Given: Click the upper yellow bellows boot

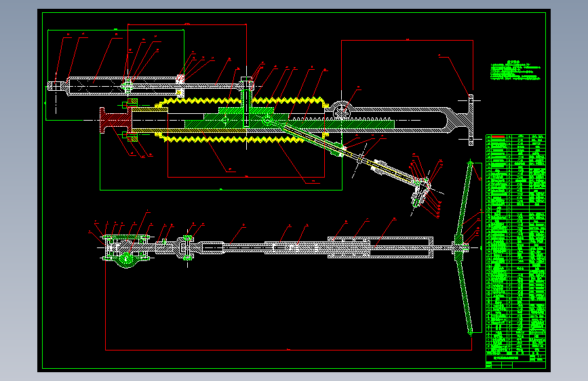Looking at the screenshot, I should click(242, 101).
